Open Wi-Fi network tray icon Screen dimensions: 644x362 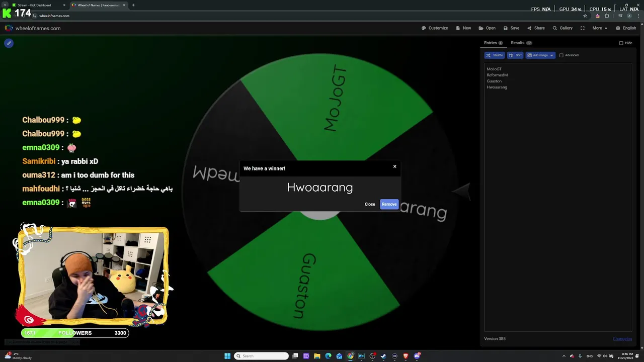click(599, 356)
